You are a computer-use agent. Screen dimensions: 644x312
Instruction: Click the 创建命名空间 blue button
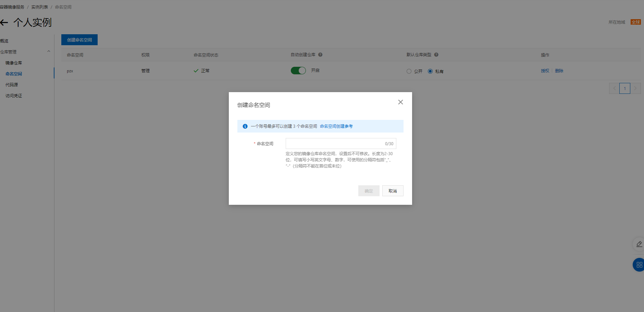(79, 40)
